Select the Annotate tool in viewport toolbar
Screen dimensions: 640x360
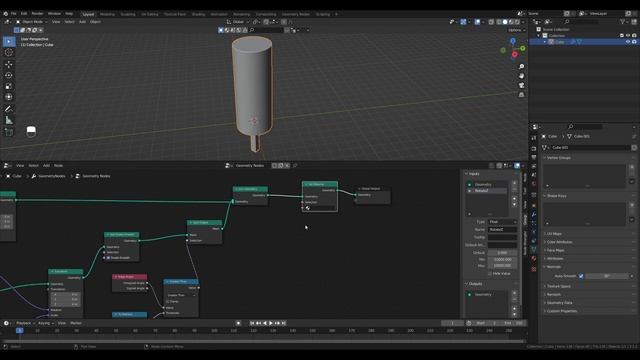(x=9, y=109)
